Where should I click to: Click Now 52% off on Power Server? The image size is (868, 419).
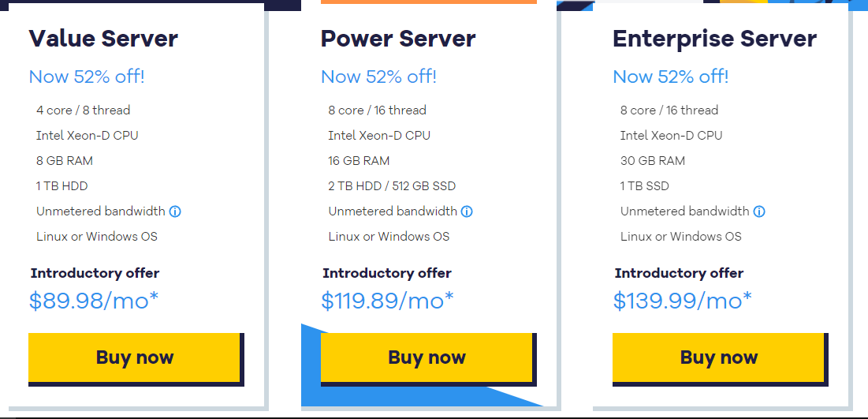pyautogui.click(x=378, y=77)
